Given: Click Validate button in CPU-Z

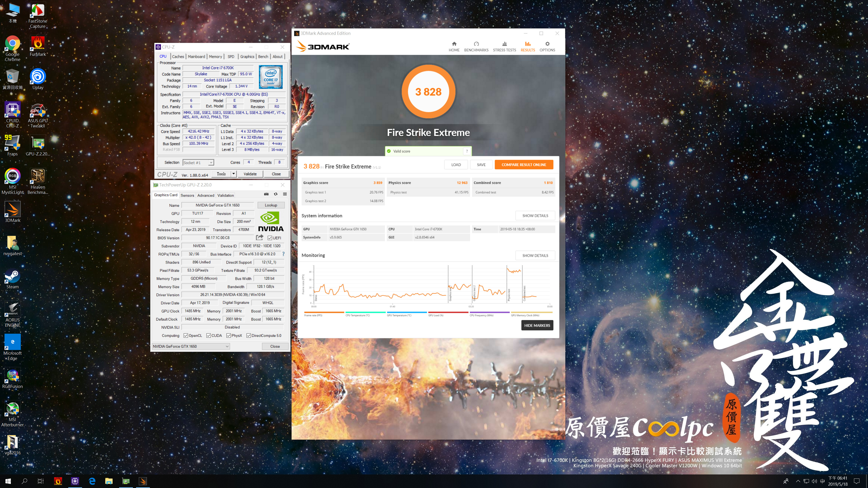Looking at the screenshot, I should pos(250,174).
